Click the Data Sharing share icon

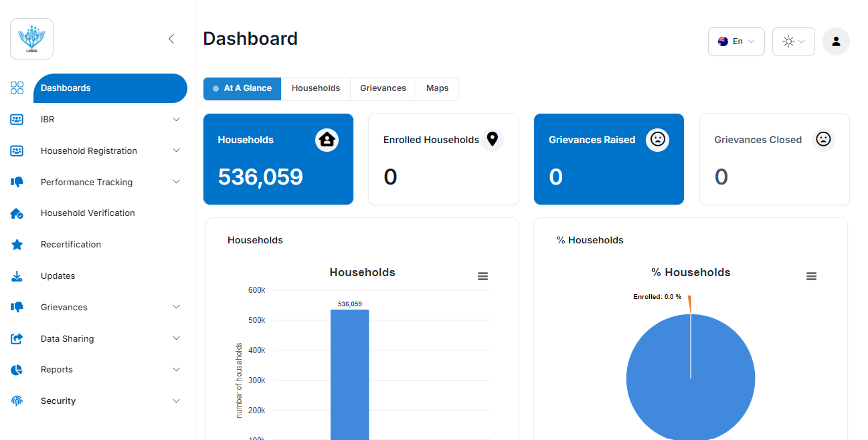17,339
